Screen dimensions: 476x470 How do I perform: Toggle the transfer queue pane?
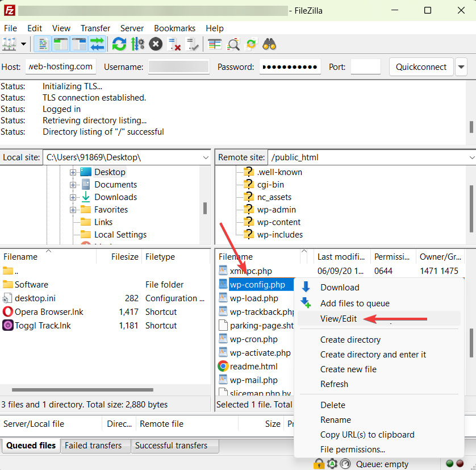pyautogui.click(x=98, y=44)
